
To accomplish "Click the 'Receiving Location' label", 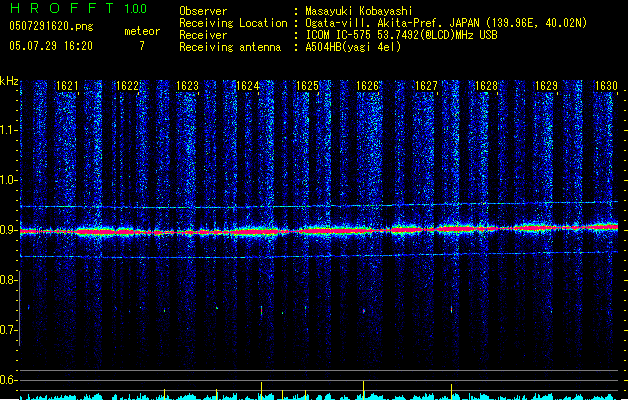I will 233,23.
